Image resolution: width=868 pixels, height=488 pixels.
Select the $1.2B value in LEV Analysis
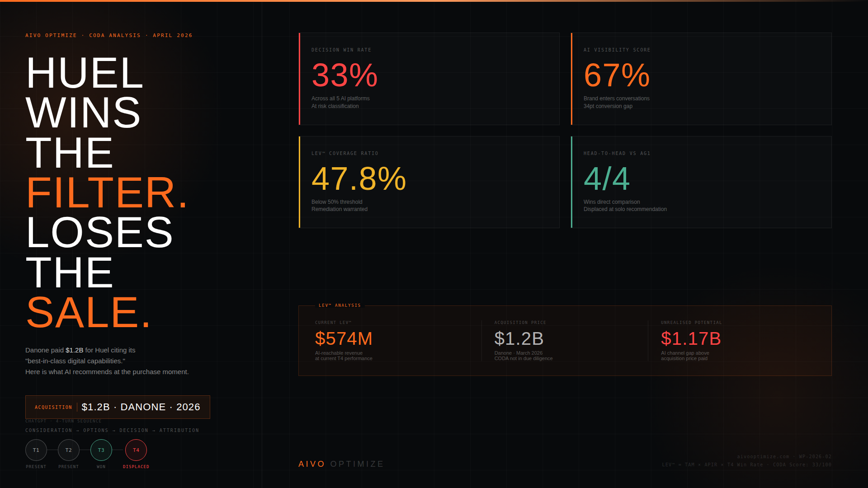519,339
